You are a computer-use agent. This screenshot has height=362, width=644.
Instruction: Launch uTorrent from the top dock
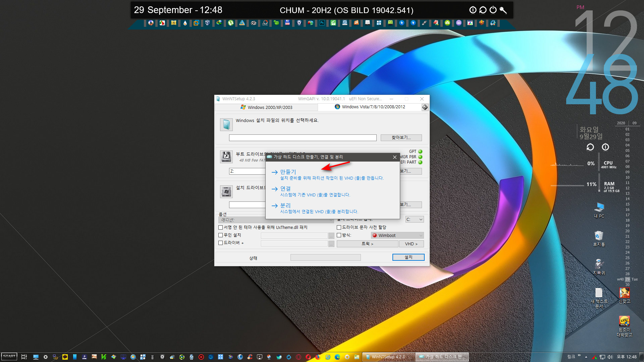point(231,23)
